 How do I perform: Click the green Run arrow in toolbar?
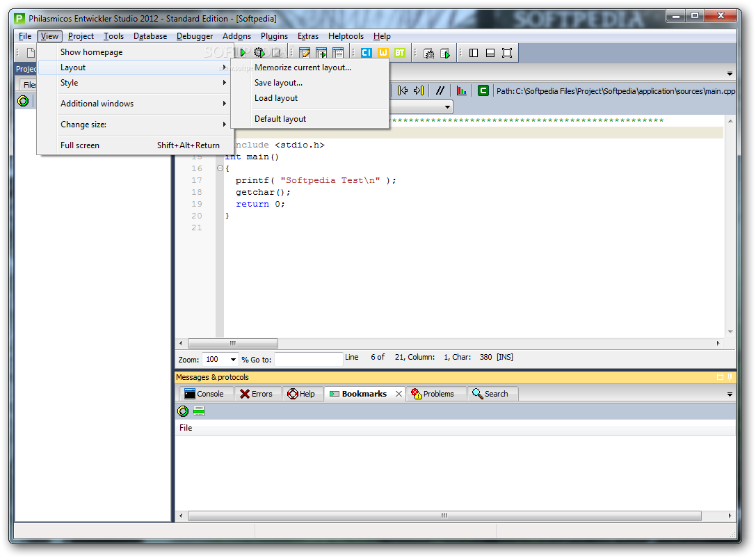[x=243, y=53]
